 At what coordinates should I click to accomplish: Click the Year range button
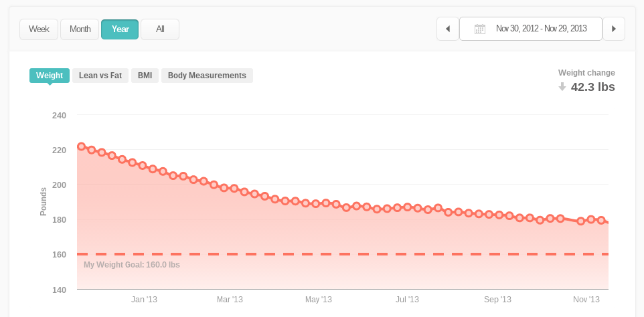pos(120,29)
